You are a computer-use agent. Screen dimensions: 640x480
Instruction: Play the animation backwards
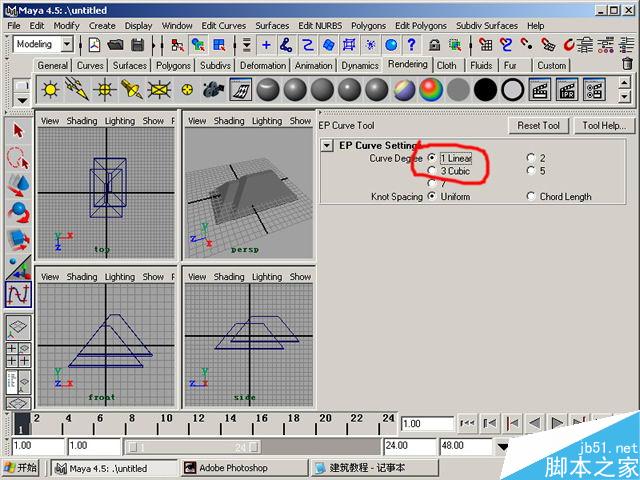(534, 423)
